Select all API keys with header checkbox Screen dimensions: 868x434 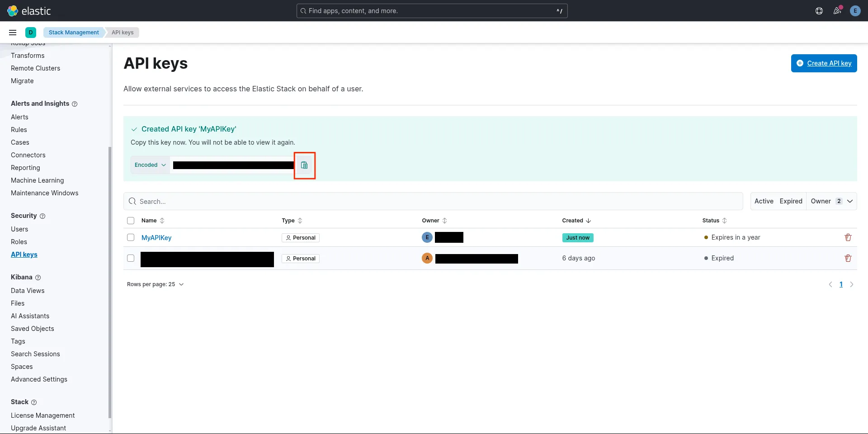tap(131, 221)
